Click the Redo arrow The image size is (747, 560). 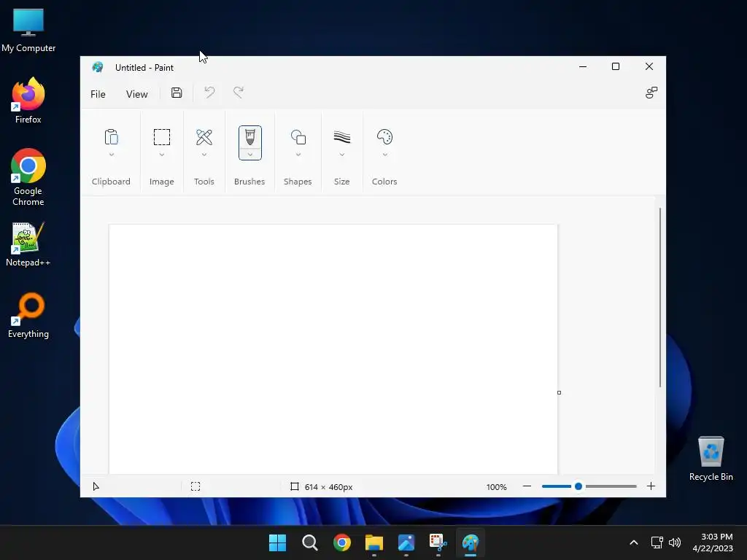[239, 93]
